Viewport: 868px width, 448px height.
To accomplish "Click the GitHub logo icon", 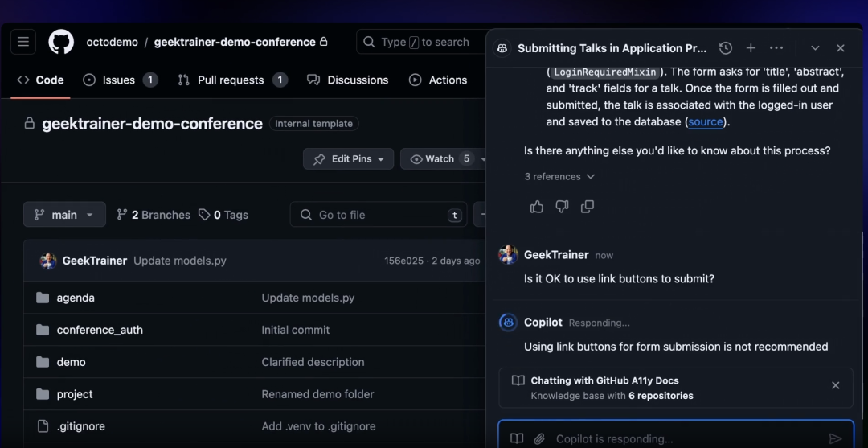I will point(61,42).
